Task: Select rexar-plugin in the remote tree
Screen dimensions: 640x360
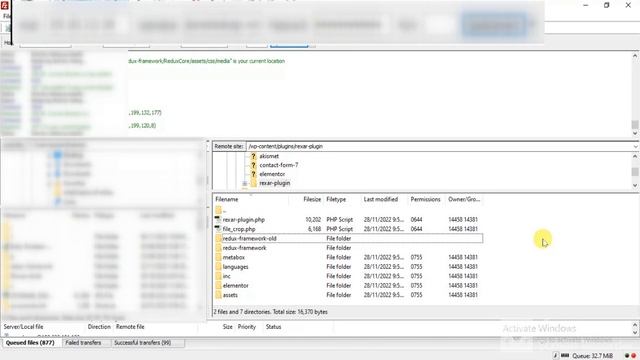Action: coord(275,183)
